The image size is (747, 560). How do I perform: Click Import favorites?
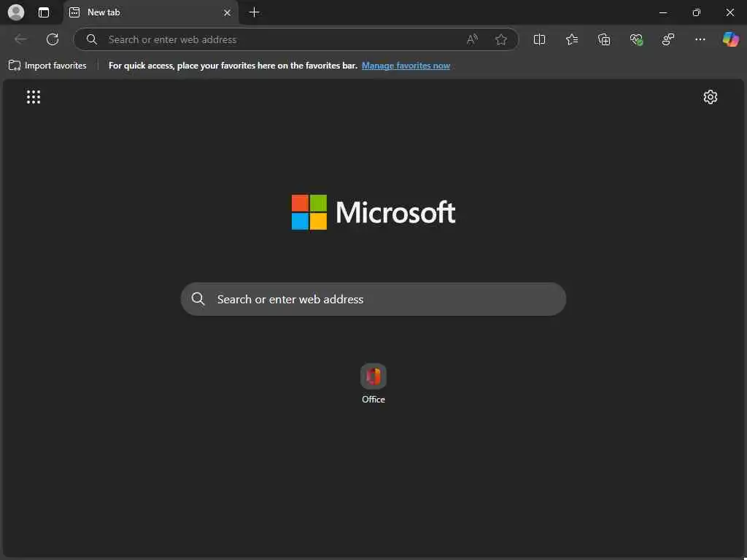(x=47, y=66)
